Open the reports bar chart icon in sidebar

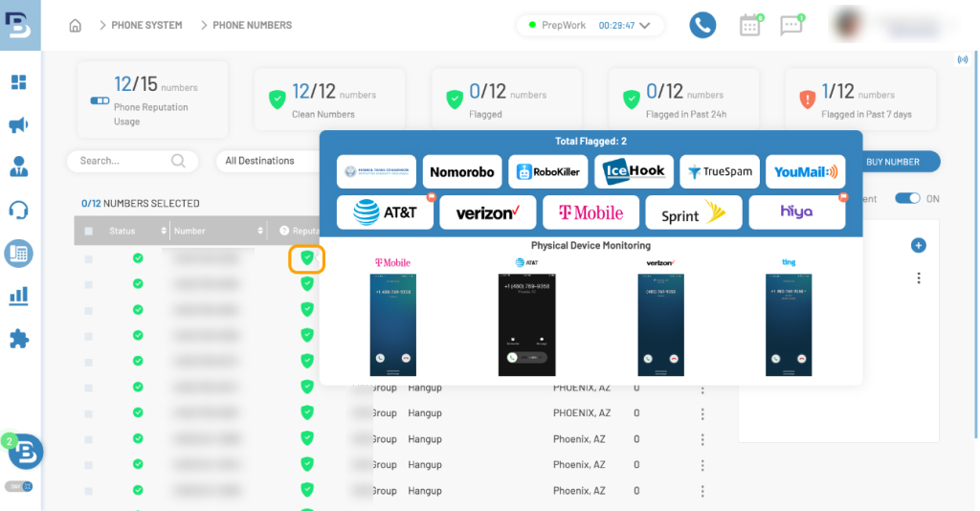point(19,296)
